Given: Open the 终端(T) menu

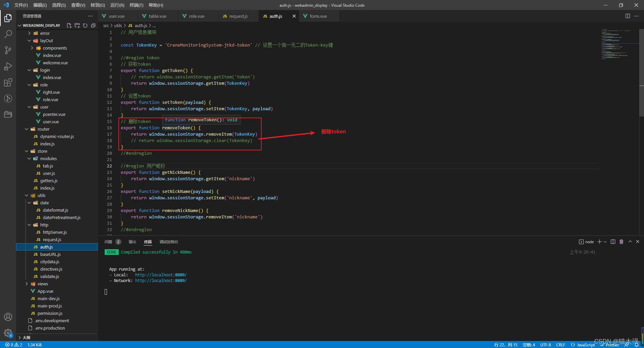Looking at the screenshot, I should click(x=137, y=5).
